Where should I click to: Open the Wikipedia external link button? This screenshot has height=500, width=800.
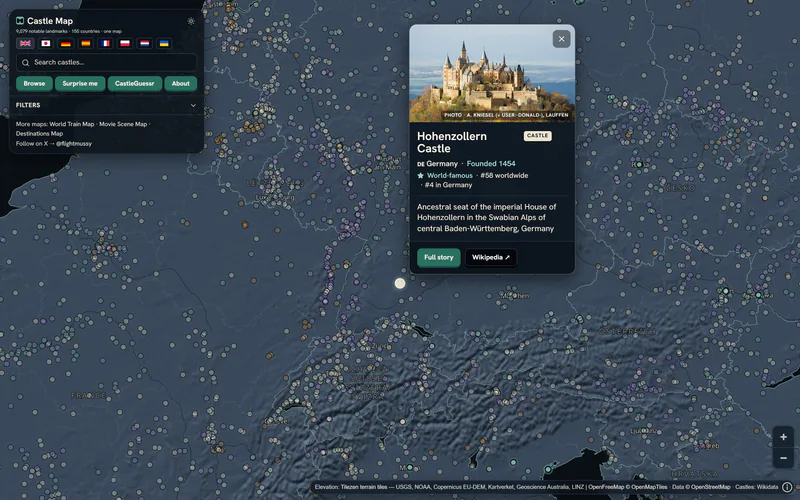point(491,258)
